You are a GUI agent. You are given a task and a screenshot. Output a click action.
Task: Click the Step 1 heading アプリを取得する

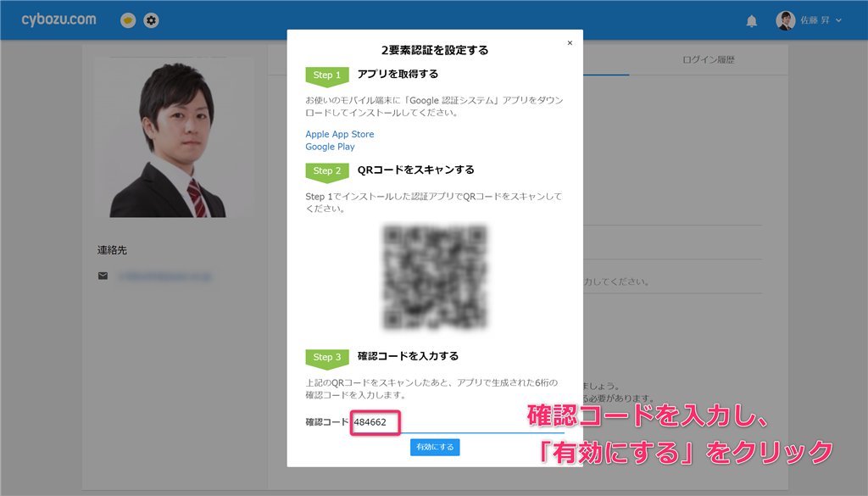[x=398, y=74]
